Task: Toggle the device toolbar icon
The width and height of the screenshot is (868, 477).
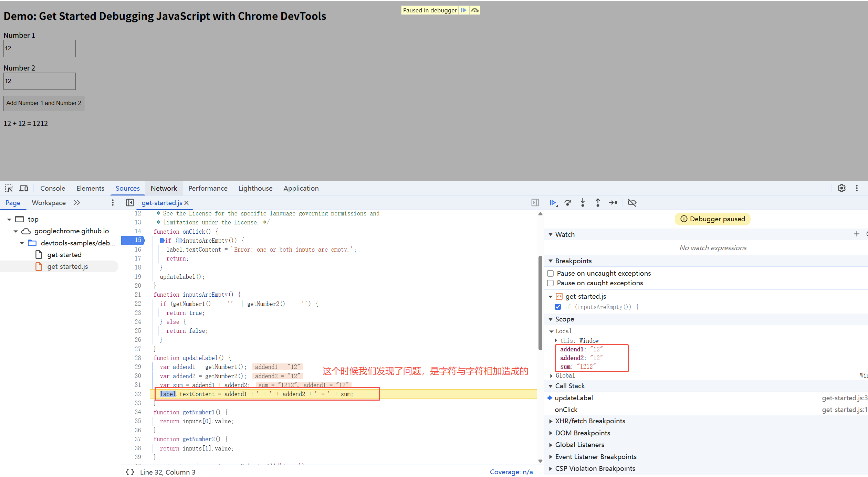Action: [x=24, y=188]
